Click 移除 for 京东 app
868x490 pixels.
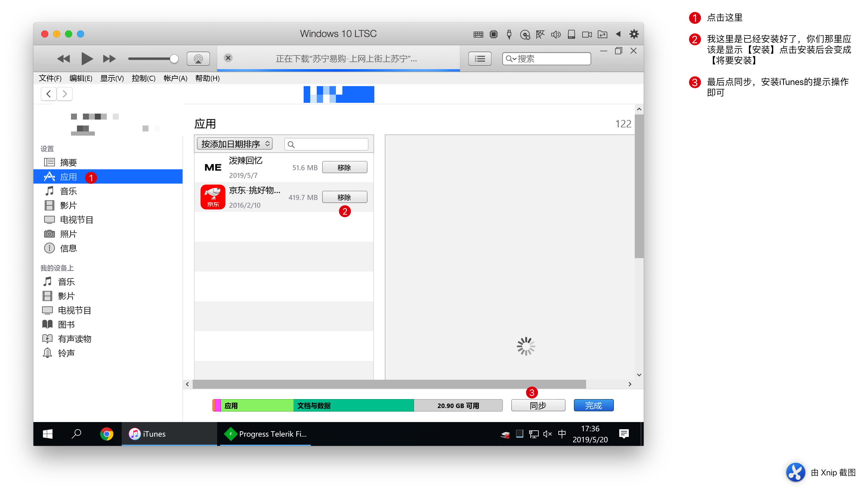pos(345,197)
